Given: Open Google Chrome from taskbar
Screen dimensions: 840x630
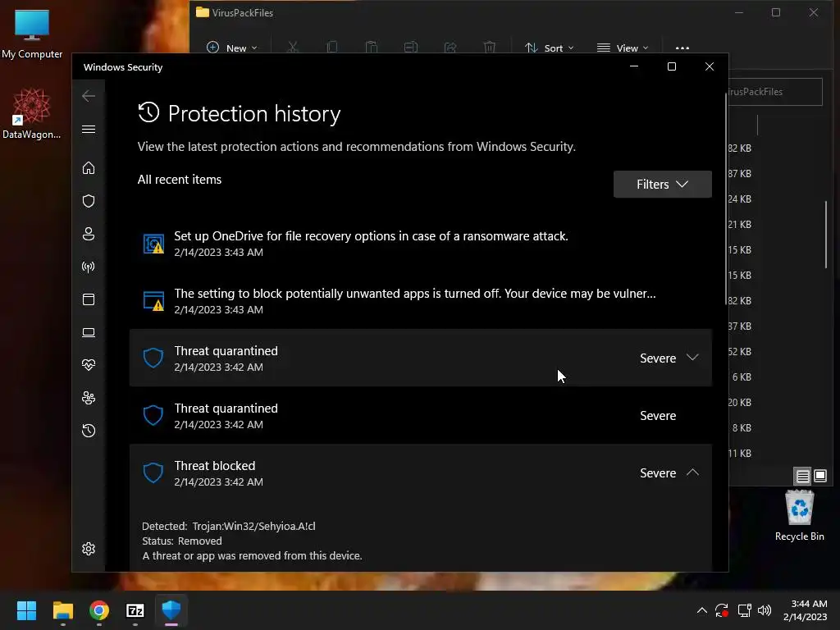Looking at the screenshot, I should (99, 610).
